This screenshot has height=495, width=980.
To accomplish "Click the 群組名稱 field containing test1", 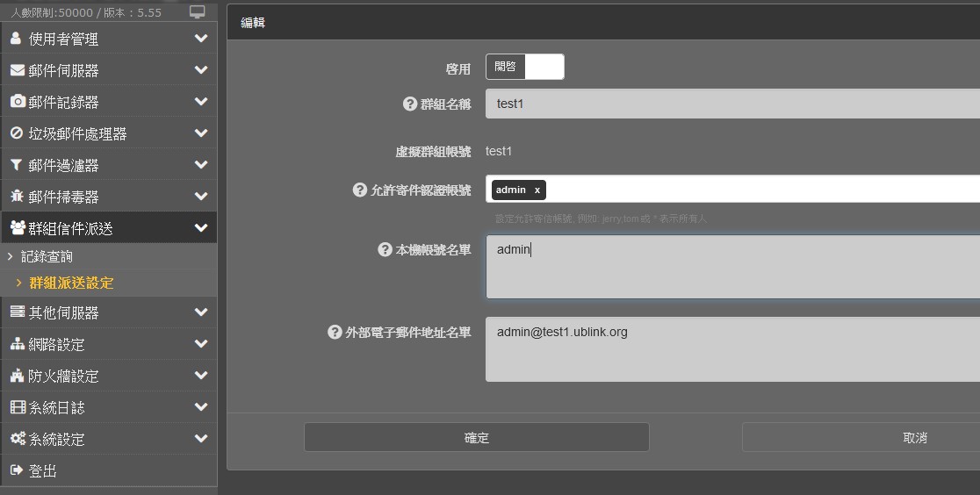I will coord(731,104).
